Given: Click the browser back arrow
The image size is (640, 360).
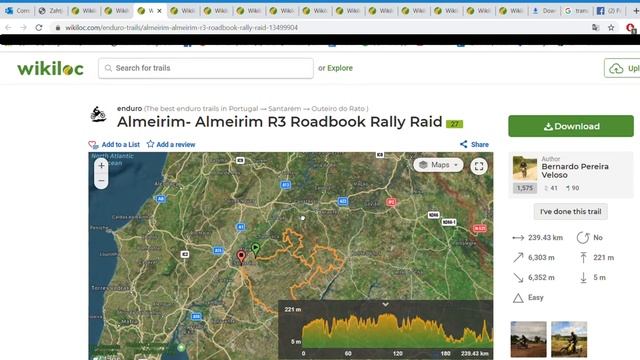Looking at the screenshot, I should click(x=9, y=27).
